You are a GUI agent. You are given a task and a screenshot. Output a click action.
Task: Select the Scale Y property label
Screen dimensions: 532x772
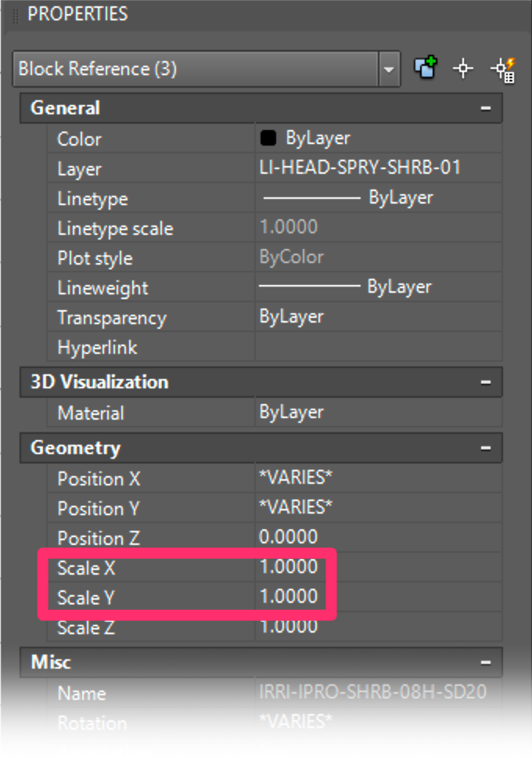tap(85, 598)
